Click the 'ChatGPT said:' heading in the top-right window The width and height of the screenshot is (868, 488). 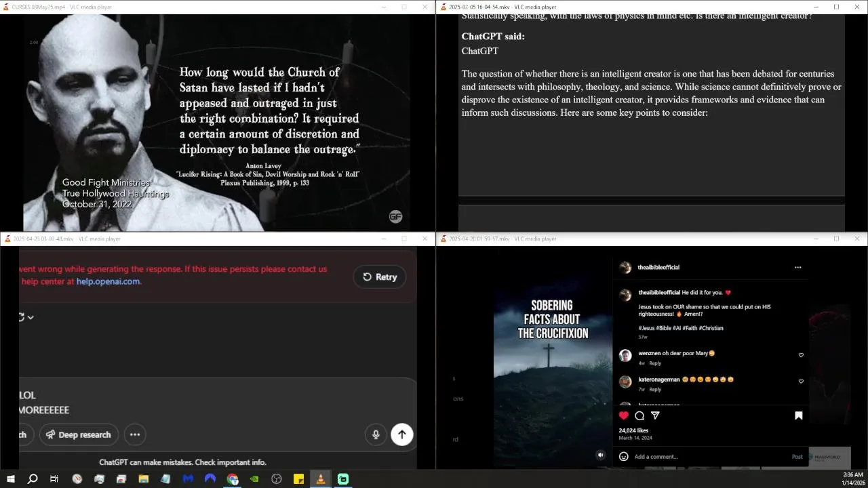[493, 36]
